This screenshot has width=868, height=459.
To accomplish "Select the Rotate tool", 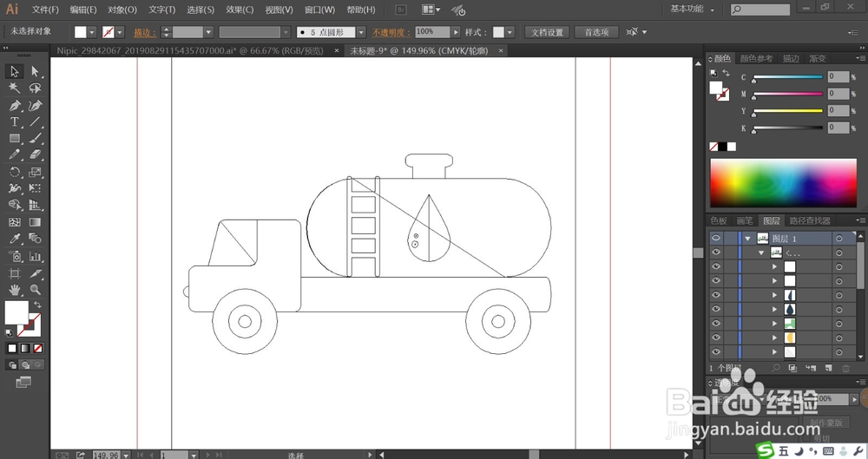I will [15, 172].
